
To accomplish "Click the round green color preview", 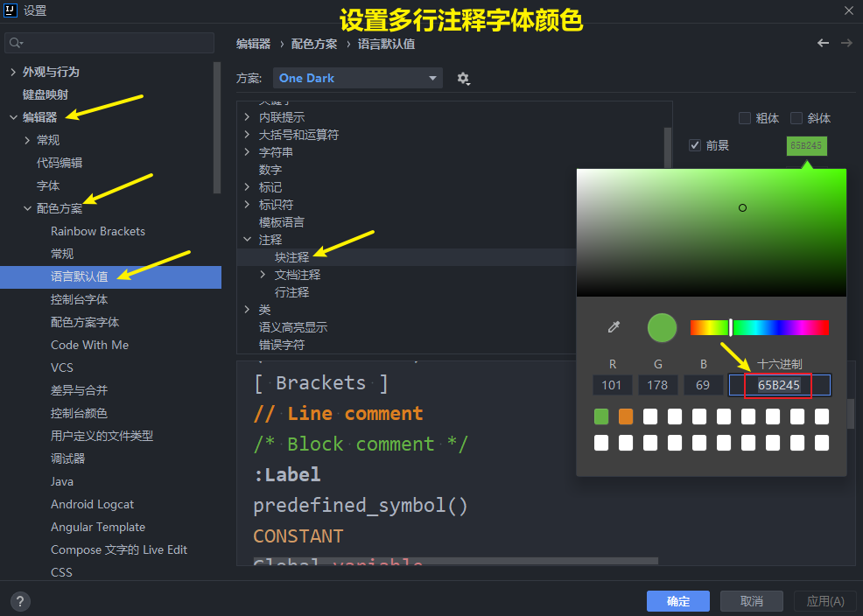I will point(662,327).
